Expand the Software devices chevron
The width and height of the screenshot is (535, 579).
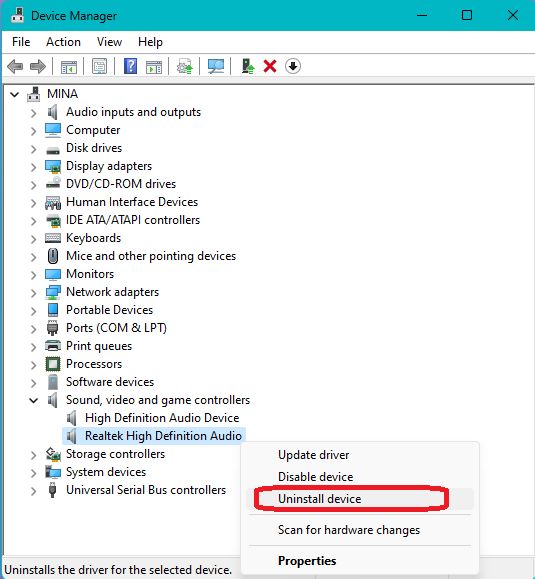click(x=33, y=383)
